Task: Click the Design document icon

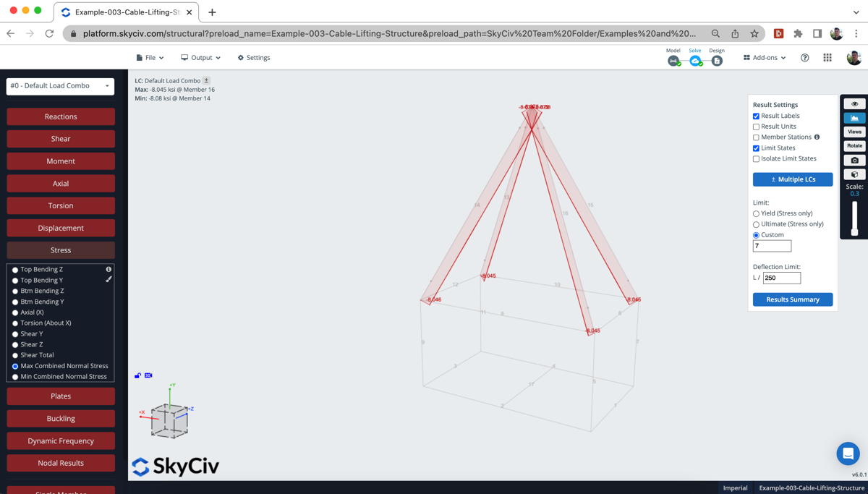Action: tap(717, 62)
